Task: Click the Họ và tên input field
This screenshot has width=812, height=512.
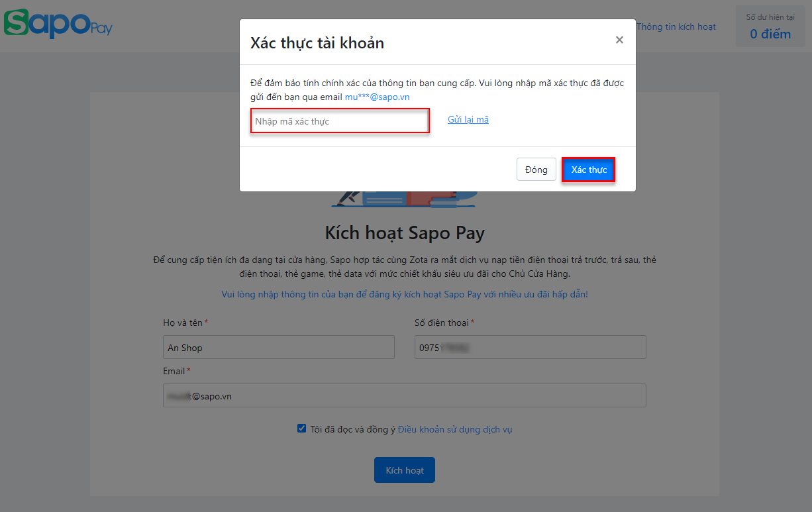Action: coord(279,347)
